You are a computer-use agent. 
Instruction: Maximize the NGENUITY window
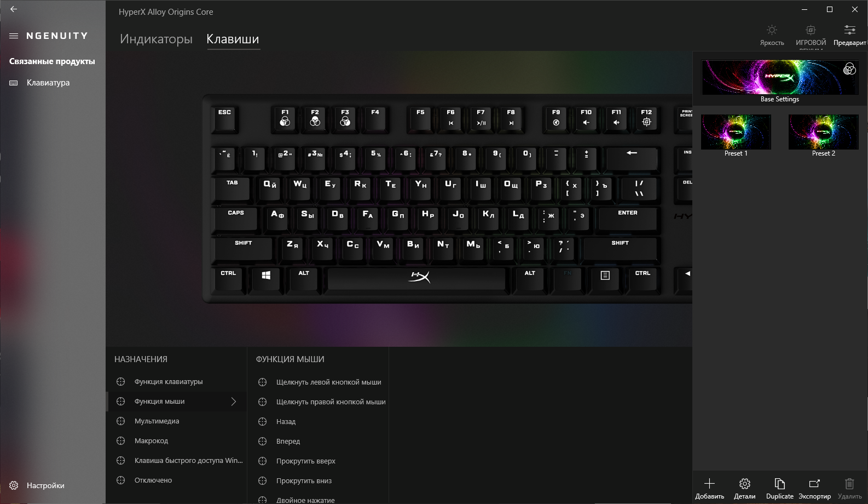pyautogui.click(x=830, y=9)
